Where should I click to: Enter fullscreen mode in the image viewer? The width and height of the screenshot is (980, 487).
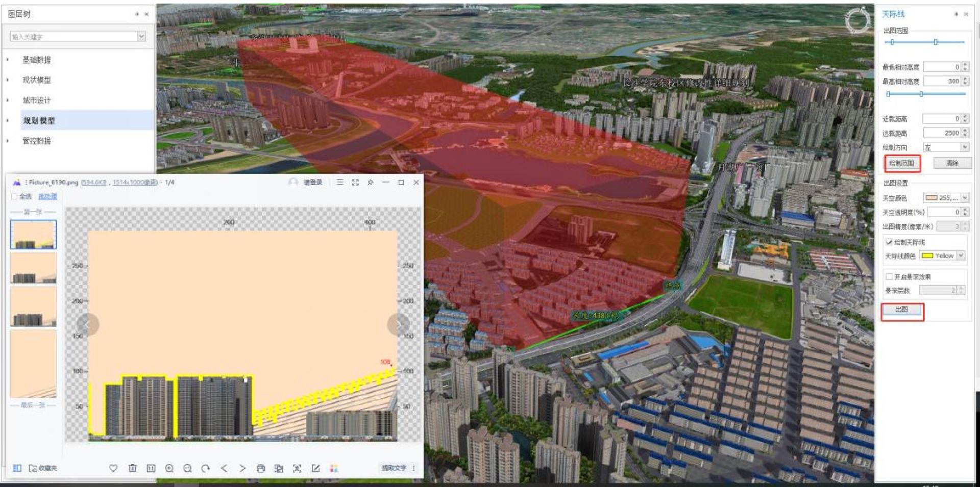tap(355, 182)
